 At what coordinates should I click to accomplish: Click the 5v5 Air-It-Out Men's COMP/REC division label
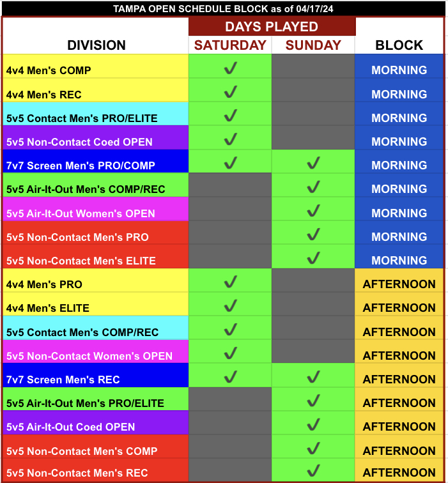(x=78, y=189)
